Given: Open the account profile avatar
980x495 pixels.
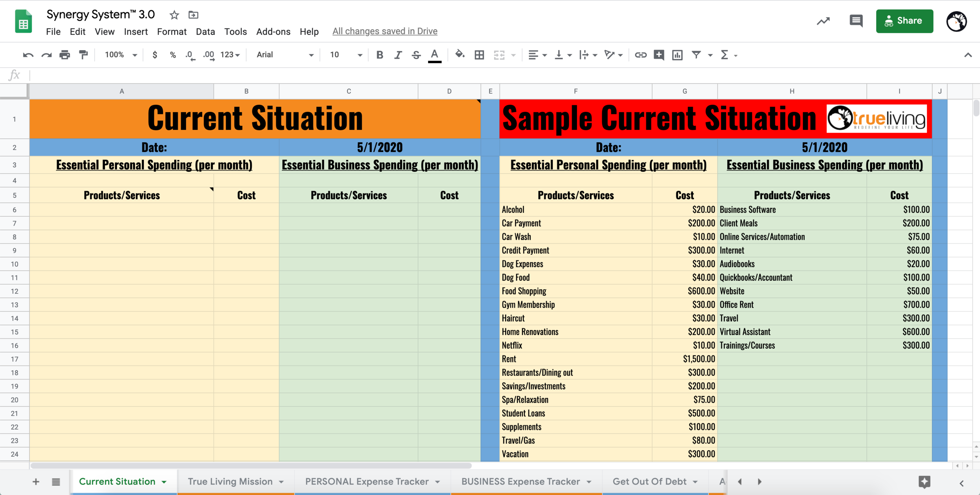Looking at the screenshot, I should click(956, 21).
